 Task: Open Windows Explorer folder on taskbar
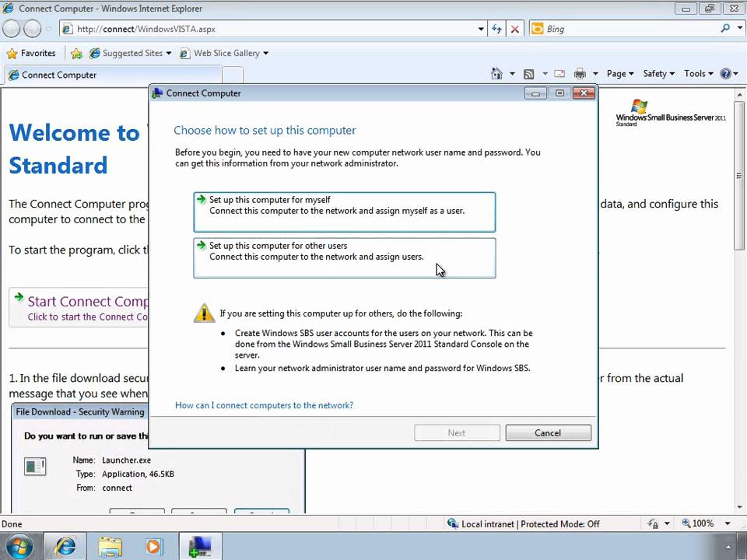pyautogui.click(x=110, y=546)
